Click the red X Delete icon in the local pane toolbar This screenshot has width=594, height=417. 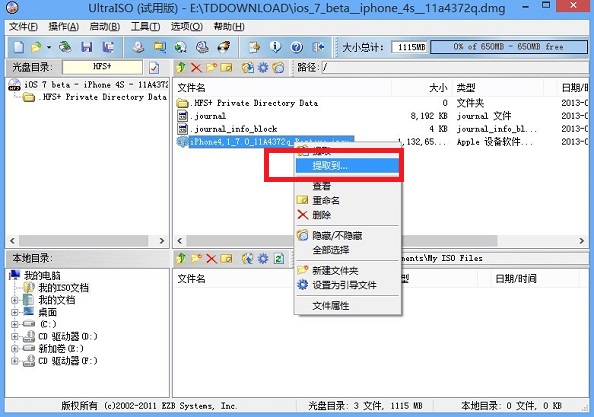[x=211, y=259]
